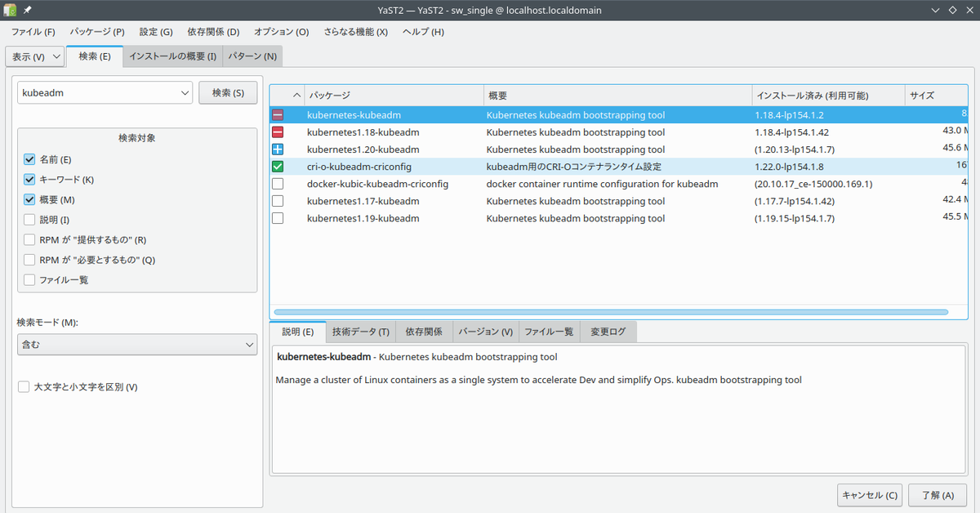Select the バージョン (V) tab
The height and width of the screenshot is (513, 980).
pos(485,332)
